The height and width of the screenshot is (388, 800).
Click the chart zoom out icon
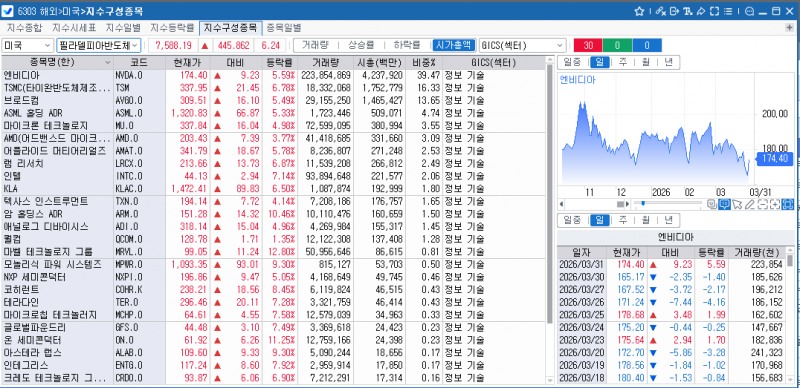[x=763, y=204]
